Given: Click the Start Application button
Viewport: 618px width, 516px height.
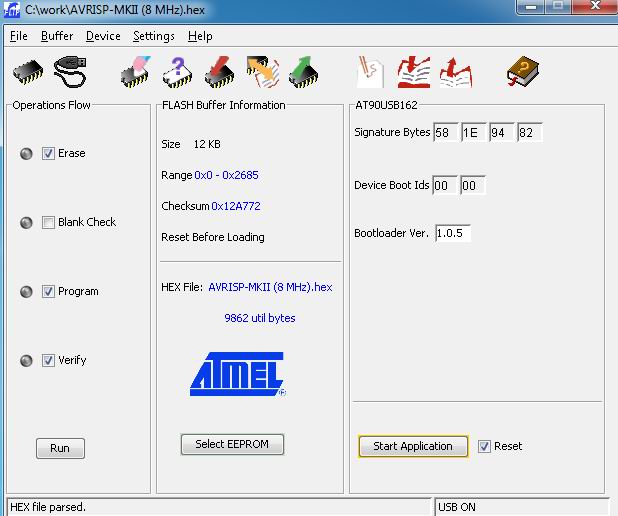Looking at the screenshot, I should [413, 446].
